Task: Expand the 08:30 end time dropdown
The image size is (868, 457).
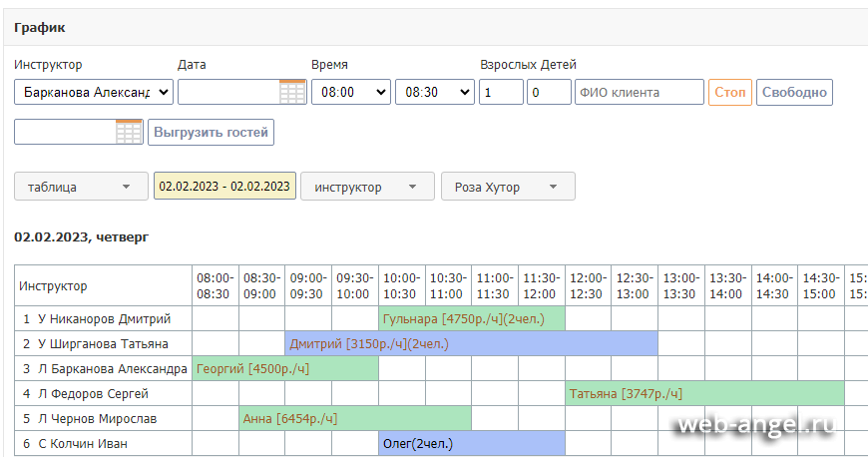Action: click(434, 93)
